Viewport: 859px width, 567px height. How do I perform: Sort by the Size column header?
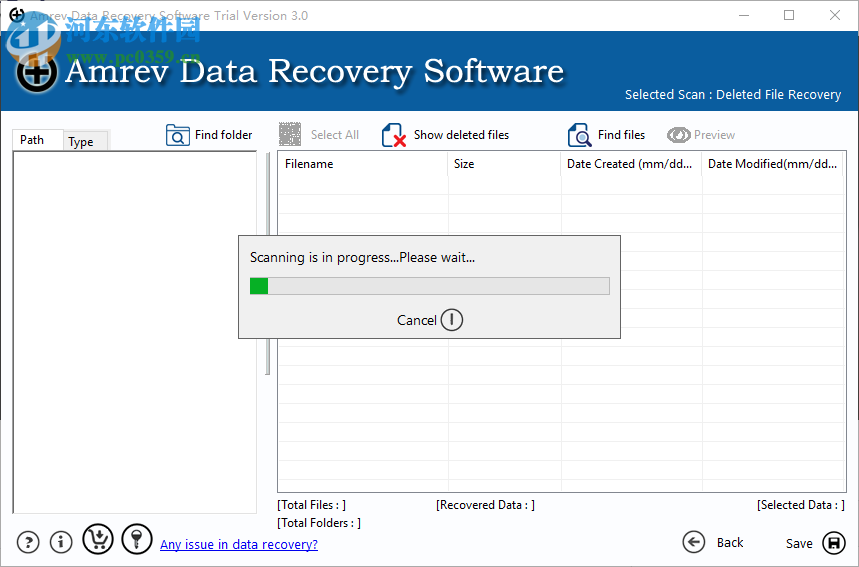pyautogui.click(x=504, y=164)
